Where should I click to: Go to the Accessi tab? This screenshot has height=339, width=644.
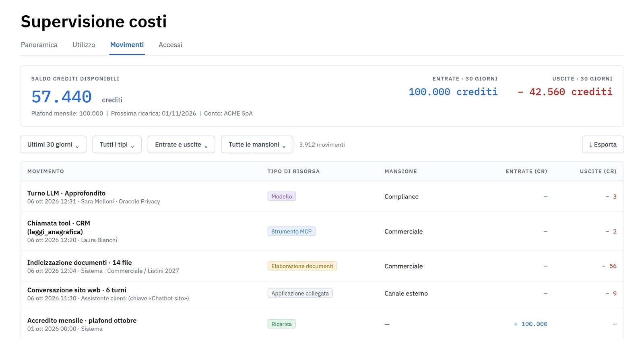coord(170,45)
